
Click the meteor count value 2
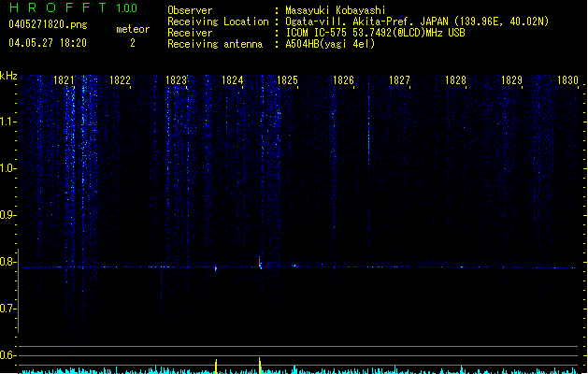point(133,43)
